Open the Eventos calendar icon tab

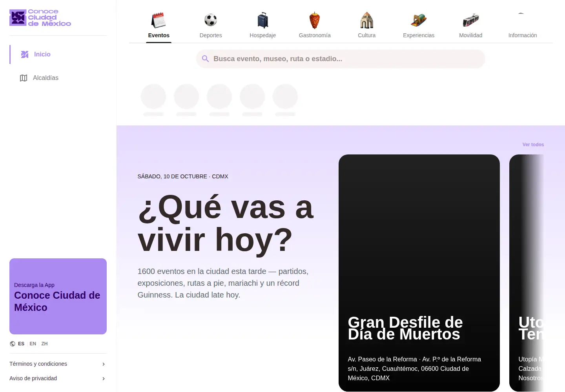coord(159,20)
